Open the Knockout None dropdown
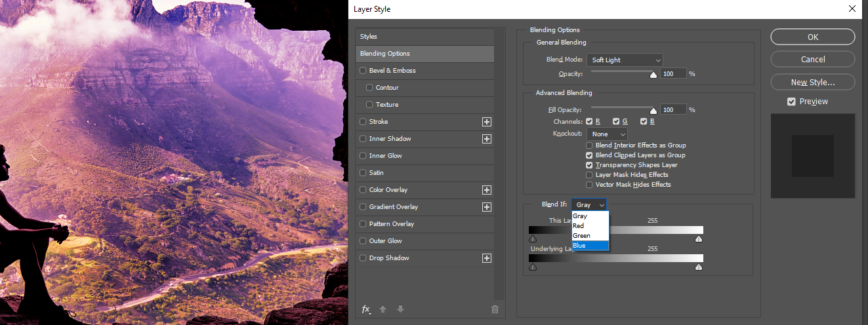868x325 pixels. pos(608,134)
